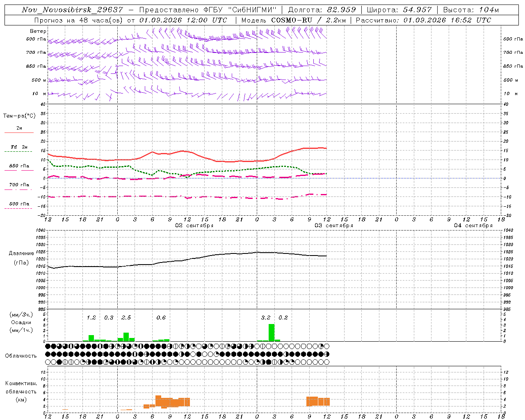
Task: Click the 3.2 precipitation value label
Action: 266,317
